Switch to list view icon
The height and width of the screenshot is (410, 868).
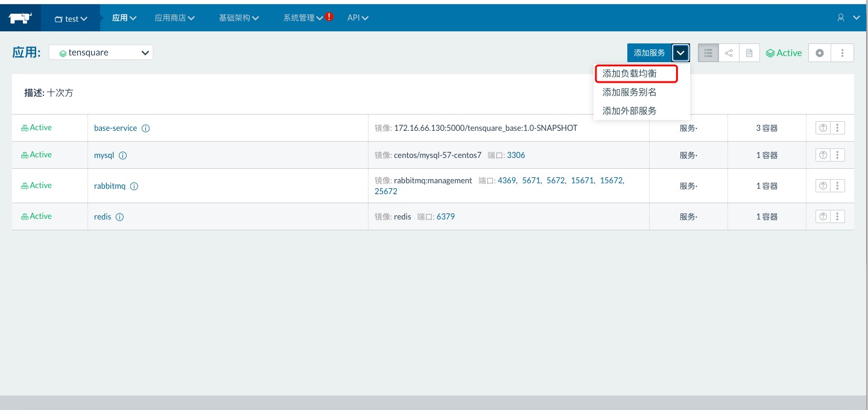[x=709, y=53]
